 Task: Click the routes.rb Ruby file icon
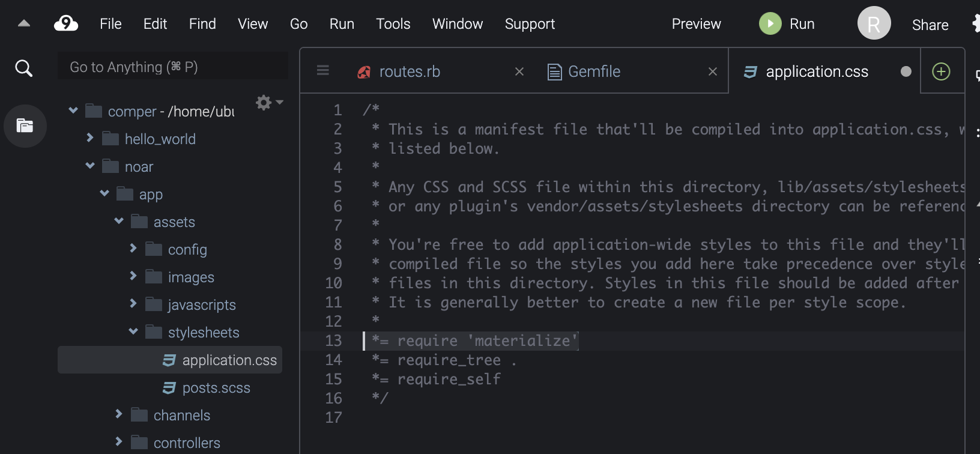(364, 72)
